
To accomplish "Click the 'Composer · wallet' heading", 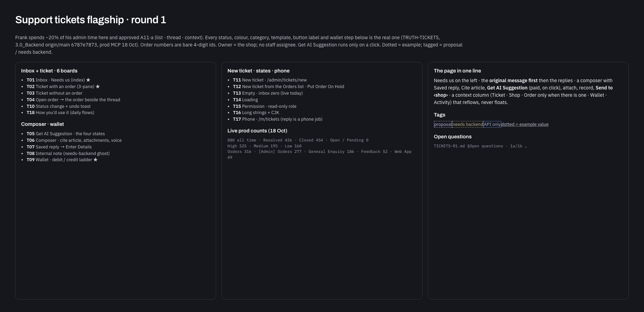I will [42, 124].
